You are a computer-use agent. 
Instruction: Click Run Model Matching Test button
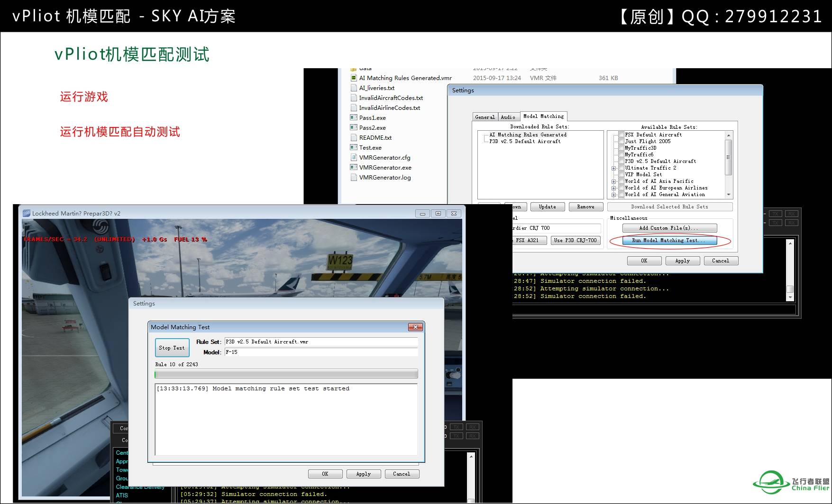pyautogui.click(x=669, y=240)
